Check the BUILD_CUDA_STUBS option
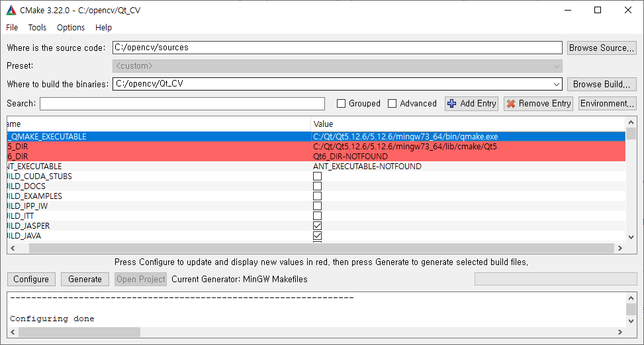 coord(317,176)
